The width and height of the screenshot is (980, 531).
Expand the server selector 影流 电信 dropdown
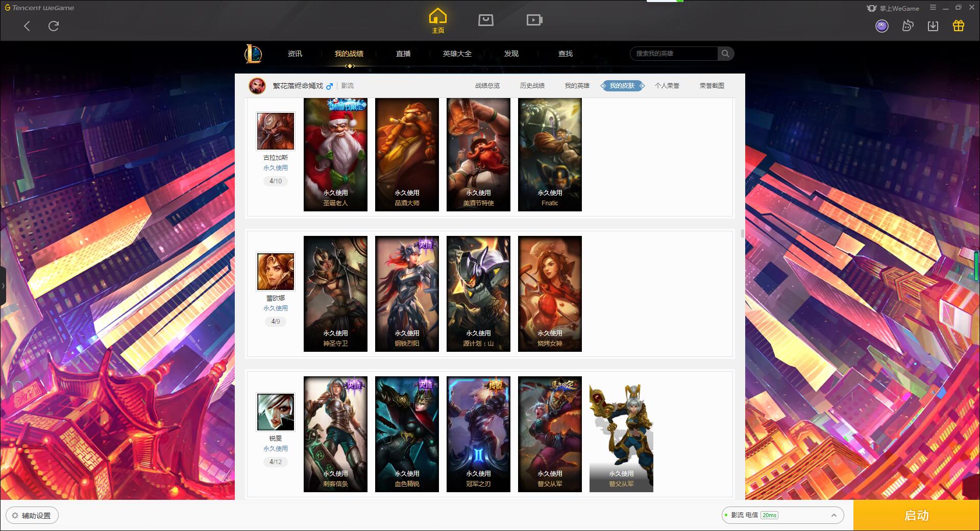[x=782, y=515]
